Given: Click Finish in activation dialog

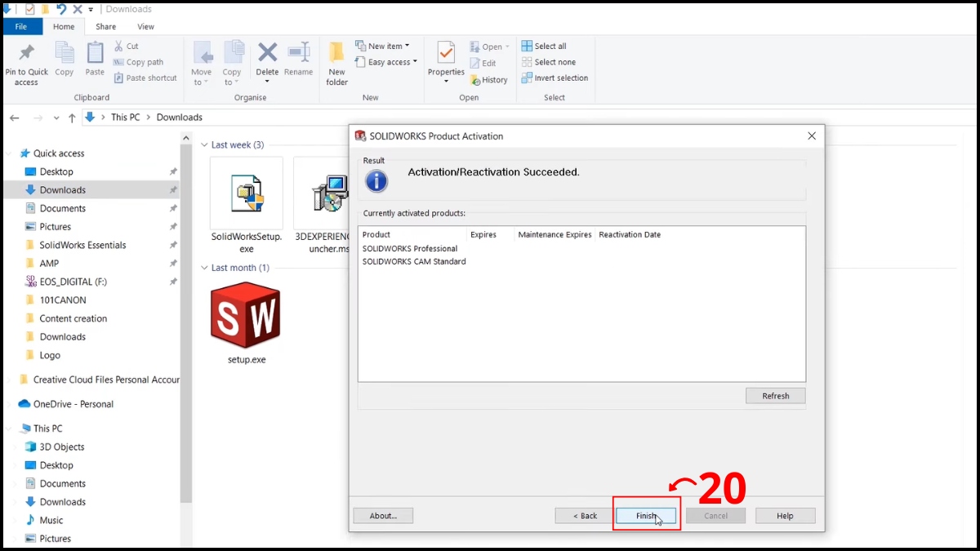Looking at the screenshot, I should click(x=645, y=516).
